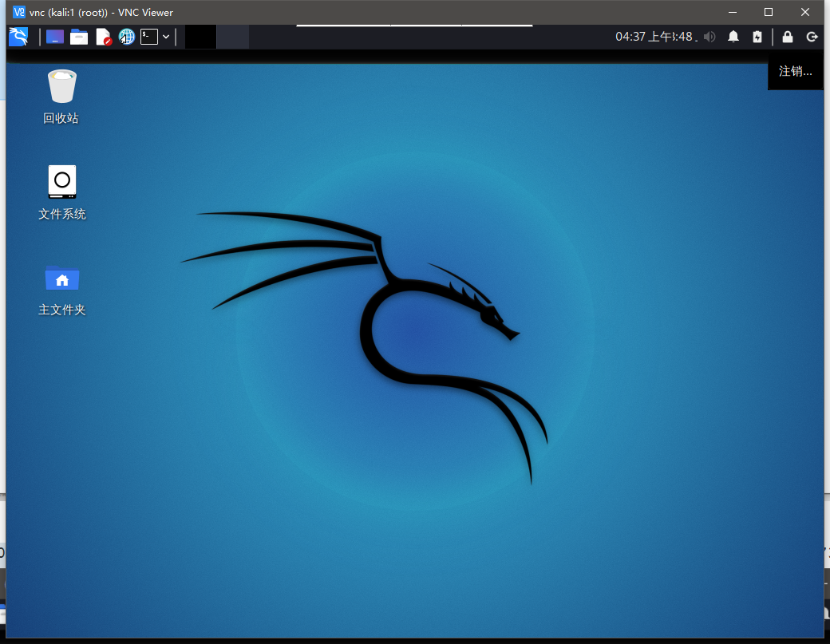Open the Kali dragon applications menu
Image resolution: width=830 pixels, height=644 pixels.
(x=18, y=37)
